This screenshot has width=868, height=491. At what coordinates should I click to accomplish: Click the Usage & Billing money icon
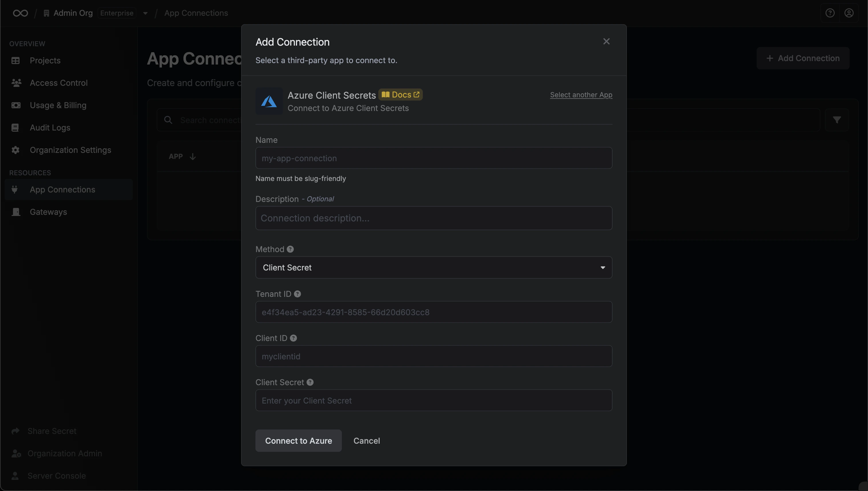(x=16, y=105)
